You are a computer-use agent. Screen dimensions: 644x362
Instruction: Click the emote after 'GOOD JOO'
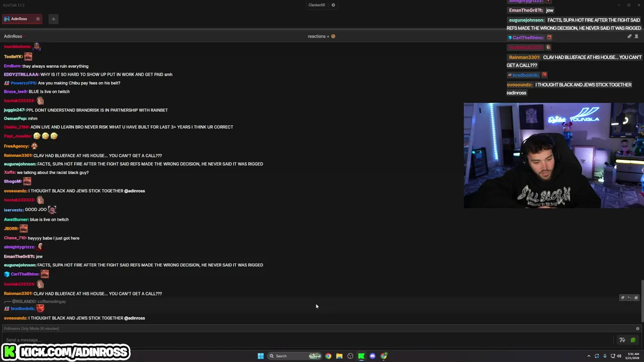point(52,209)
